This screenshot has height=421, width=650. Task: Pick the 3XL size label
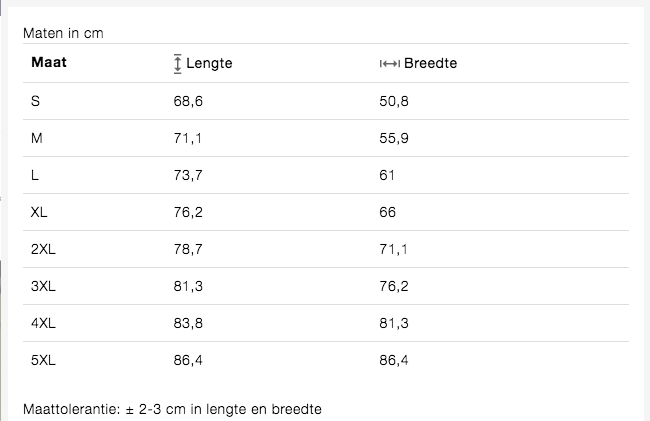point(43,286)
